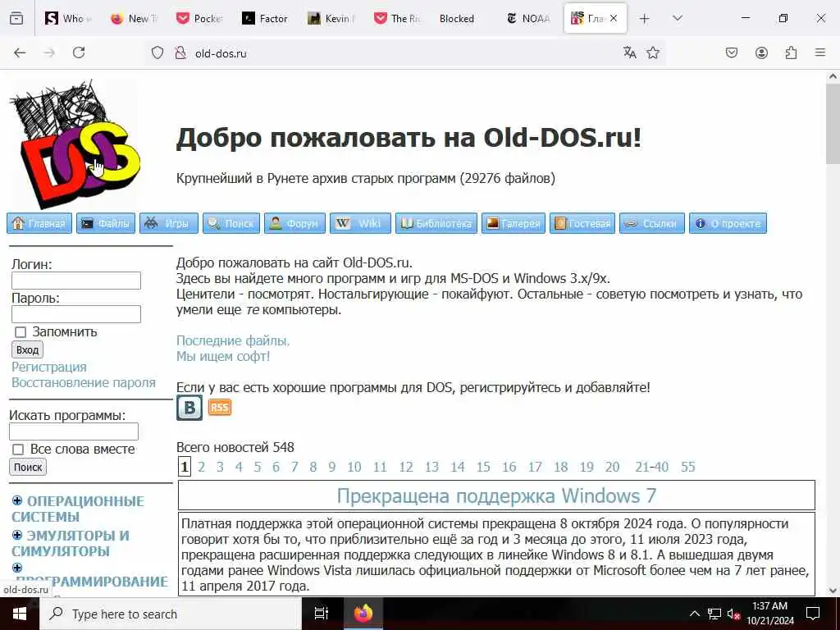Open the RSS feed icon
The image size is (840, 630).
tap(220, 408)
